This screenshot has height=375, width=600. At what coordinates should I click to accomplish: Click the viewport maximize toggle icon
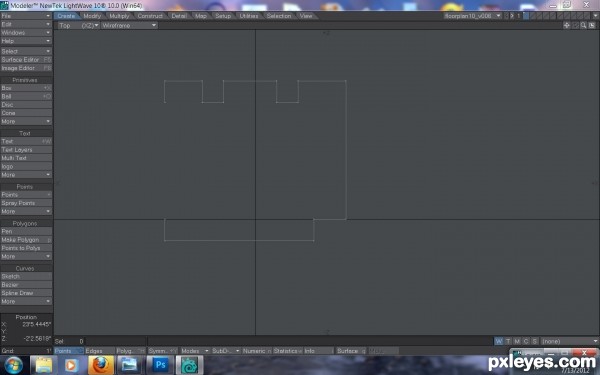point(592,25)
